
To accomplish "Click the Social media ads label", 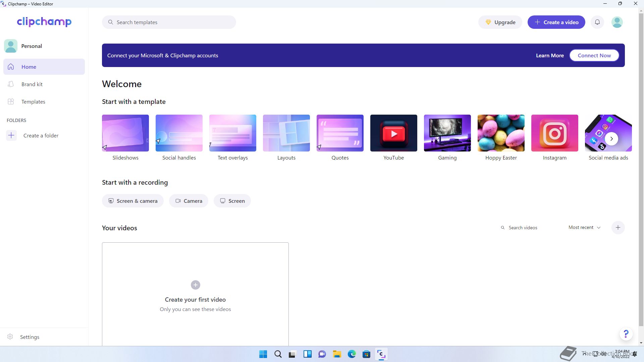I will (608, 158).
